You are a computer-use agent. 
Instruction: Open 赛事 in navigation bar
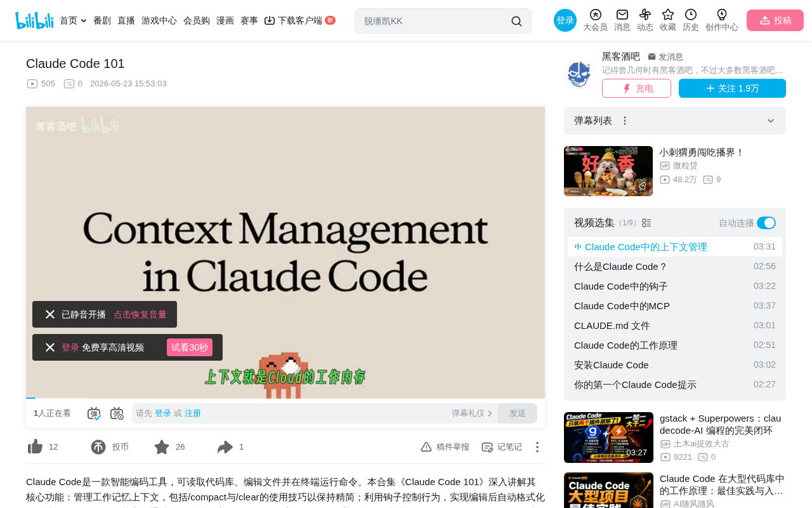[249, 20]
